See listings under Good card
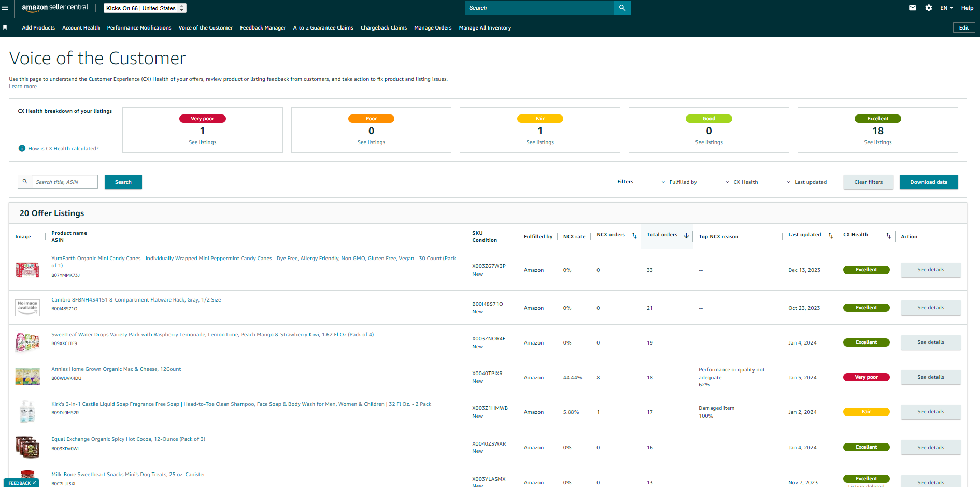Screen dimensions: 980x487 pyautogui.click(x=709, y=142)
